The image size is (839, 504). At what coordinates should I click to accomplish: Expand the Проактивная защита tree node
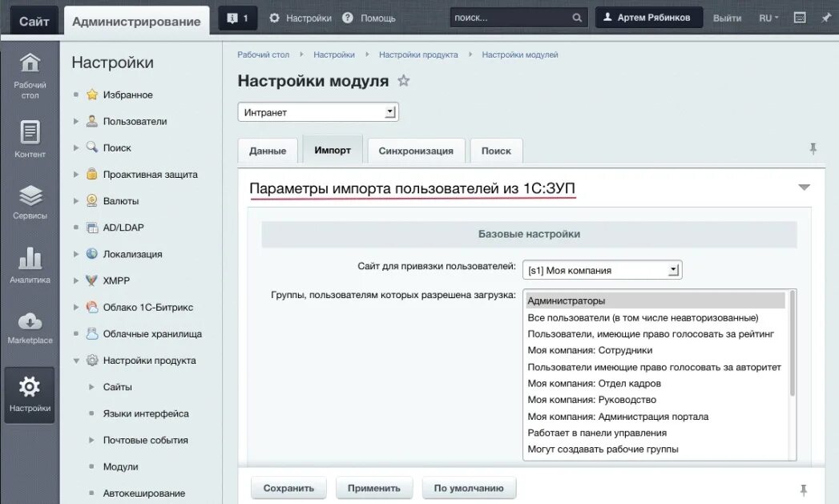click(76, 175)
